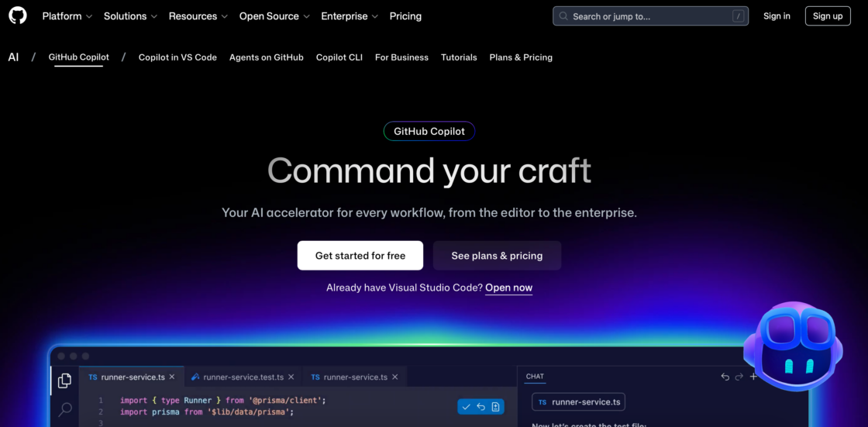Click code line importing '@prisma/client'
The width and height of the screenshot is (868, 427).
point(223,400)
